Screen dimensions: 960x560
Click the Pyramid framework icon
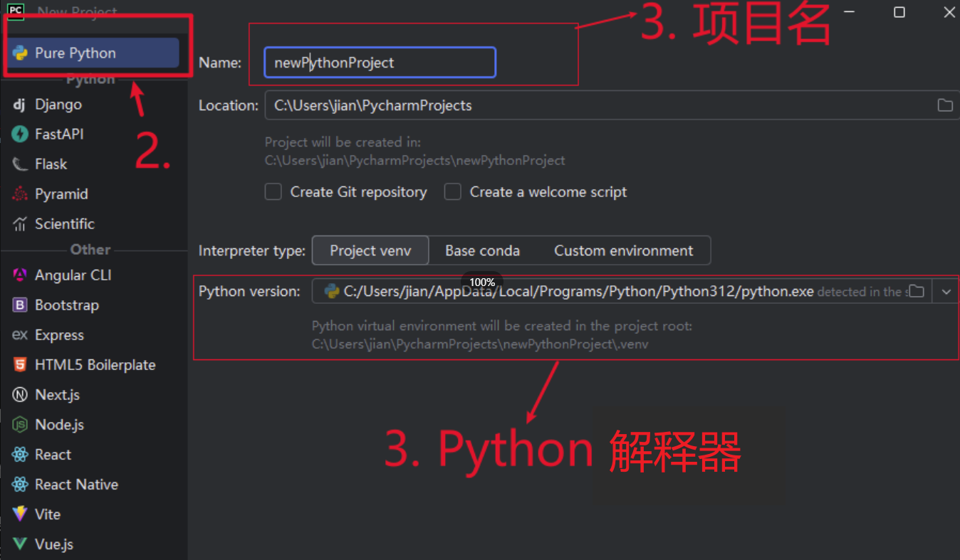20,194
